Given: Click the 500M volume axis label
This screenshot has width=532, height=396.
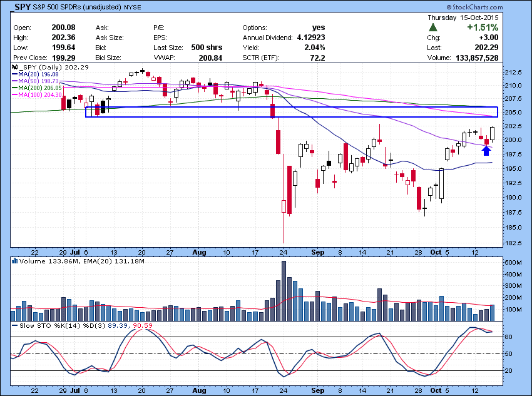Looking at the screenshot, I should 513,262.
